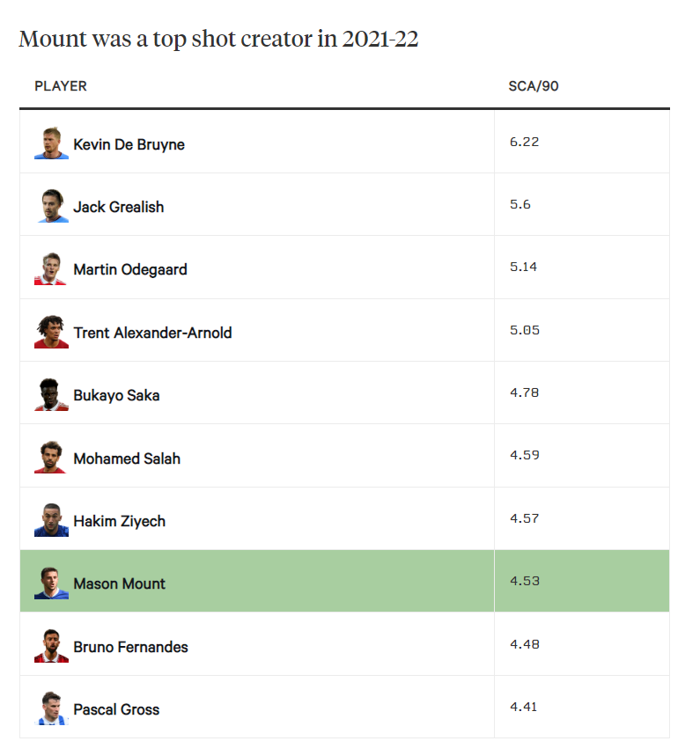Click Pascal Gross's player headshot
Image resolution: width=700 pixels, height=741 pixels.
pos(51,708)
